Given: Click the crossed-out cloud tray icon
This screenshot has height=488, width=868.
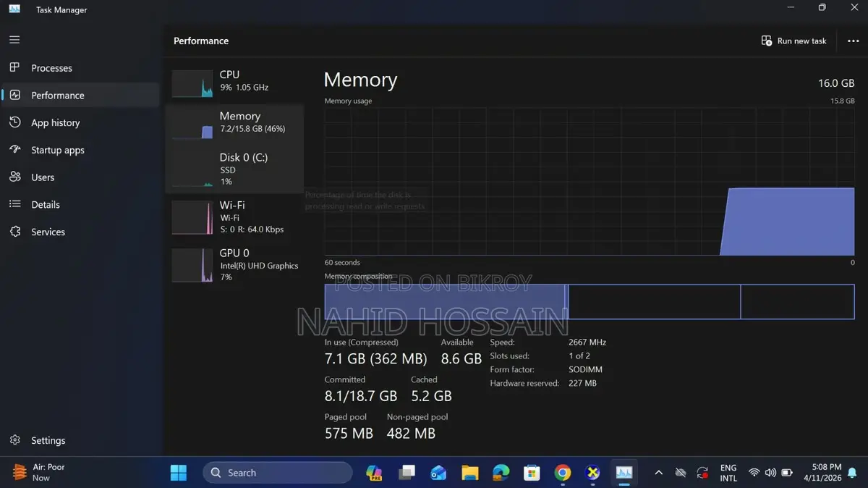Looking at the screenshot, I should click(x=680, y=473).
